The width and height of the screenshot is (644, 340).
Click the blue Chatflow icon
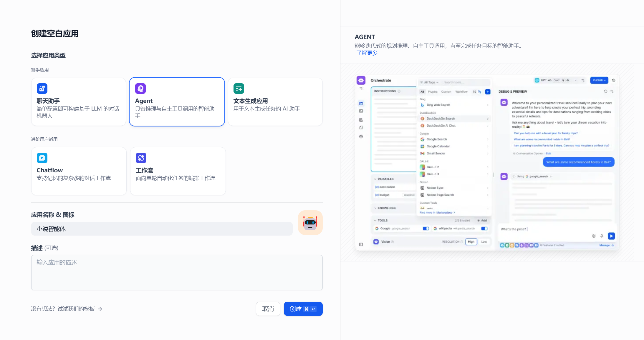coord(42,158)
